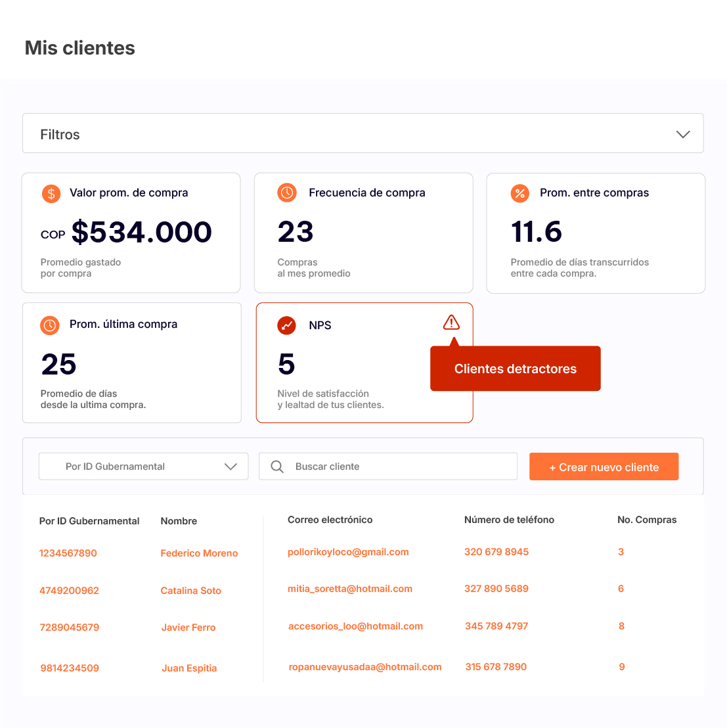Screen dimensions: 727x728
Task: Click the percent icon on Prom. entre compras
Action: click(x=519, y=193)
